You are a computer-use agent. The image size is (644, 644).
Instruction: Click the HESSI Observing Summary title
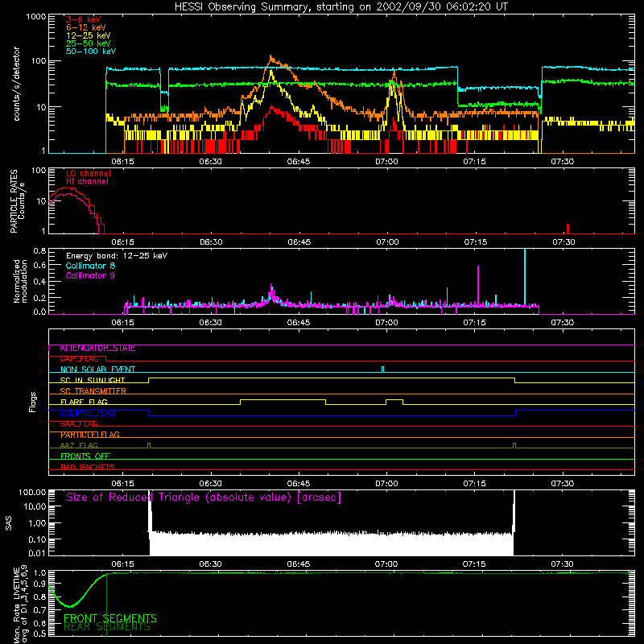pos(341,7)
